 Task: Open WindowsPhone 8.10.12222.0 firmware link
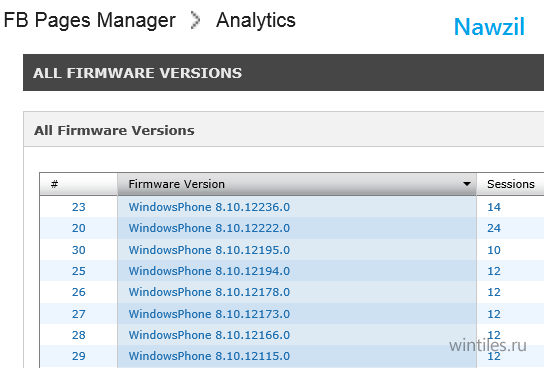(x=209, y=228)
